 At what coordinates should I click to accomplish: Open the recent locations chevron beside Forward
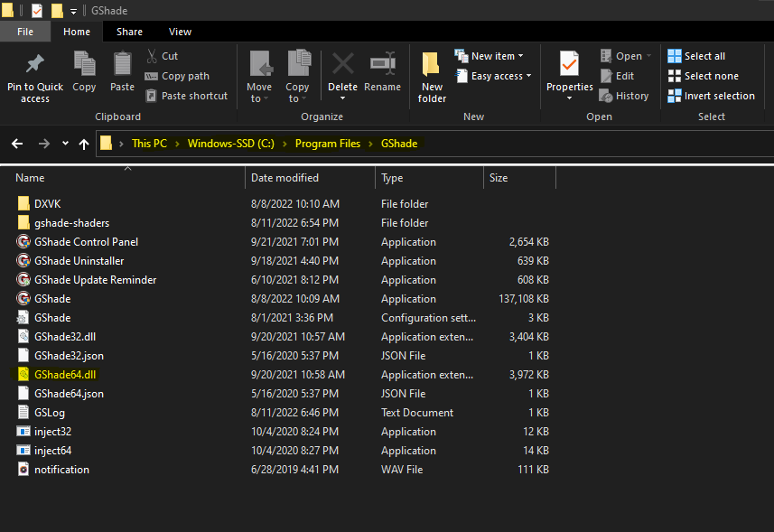65,144
